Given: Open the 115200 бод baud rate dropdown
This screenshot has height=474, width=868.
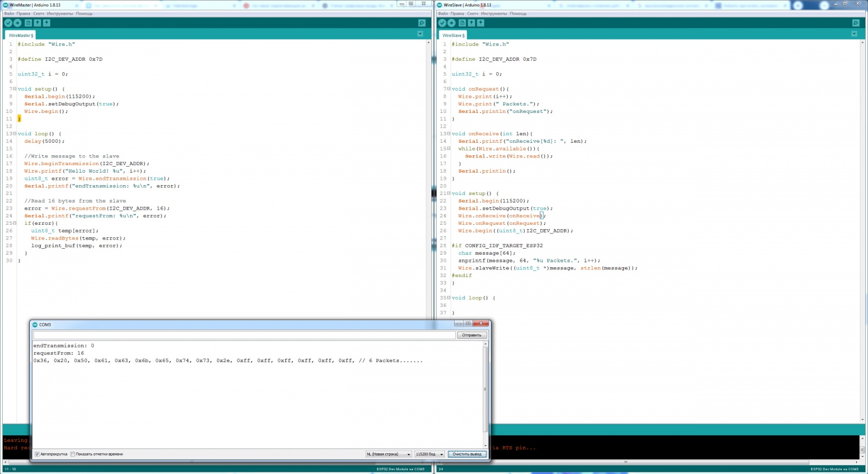Looking at the screenshot, I should coord(430,454).
